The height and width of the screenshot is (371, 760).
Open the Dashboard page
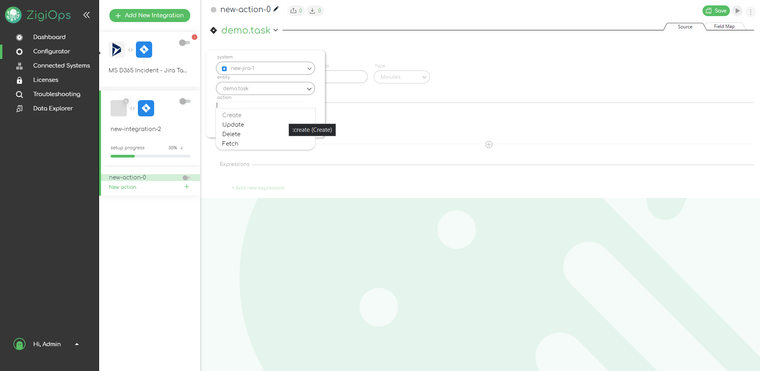[x=49, y=37]
